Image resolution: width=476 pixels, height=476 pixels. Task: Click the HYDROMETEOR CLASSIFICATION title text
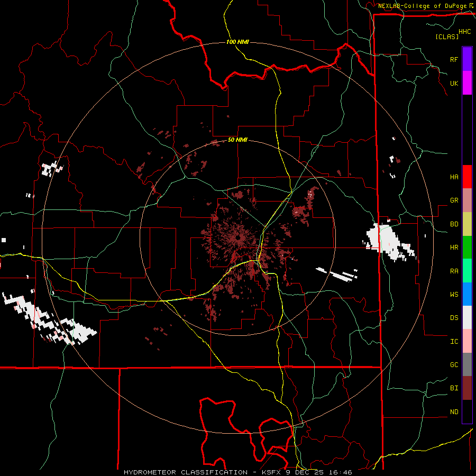click(186, 472)
